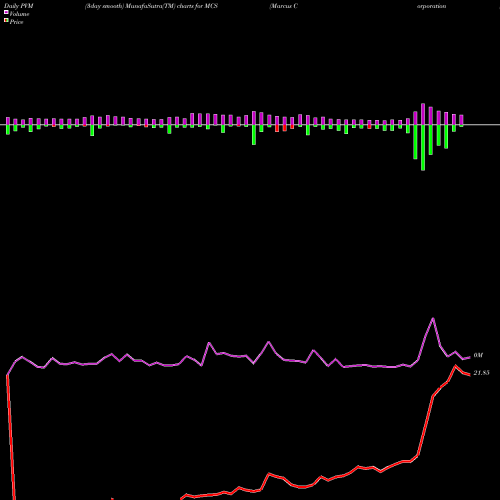Screen dimensions: 500x500
Task: Click the Volume legend color swatch
Action: (6, 13)
